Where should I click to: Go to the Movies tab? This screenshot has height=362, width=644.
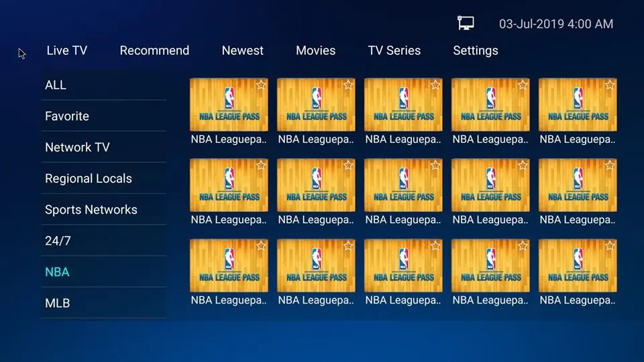315,50
